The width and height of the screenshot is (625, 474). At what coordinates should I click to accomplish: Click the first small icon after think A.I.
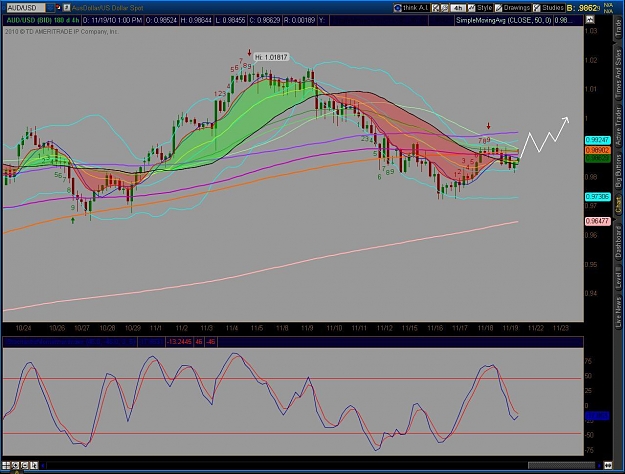(436, 8)
